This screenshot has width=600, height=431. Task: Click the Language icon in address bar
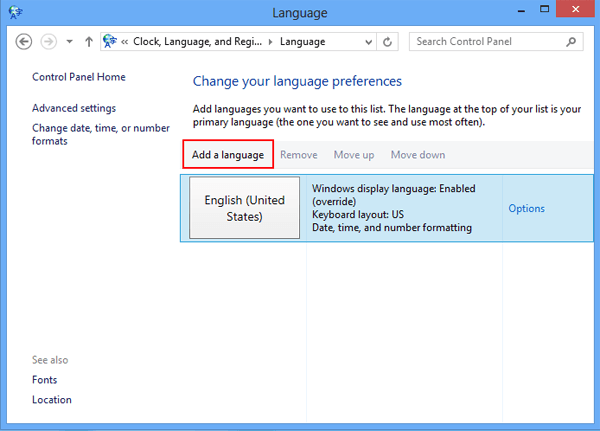[x=109, y=41]
